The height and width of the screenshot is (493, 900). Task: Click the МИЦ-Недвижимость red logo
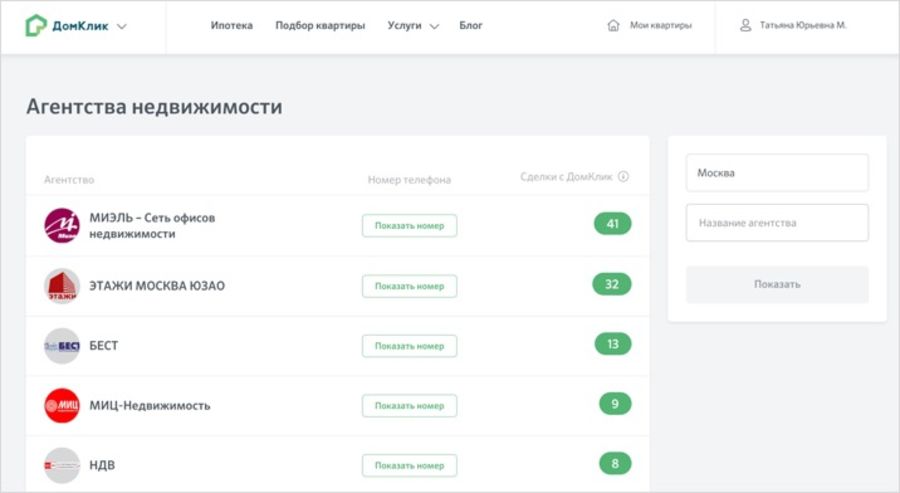pos(62,406)
